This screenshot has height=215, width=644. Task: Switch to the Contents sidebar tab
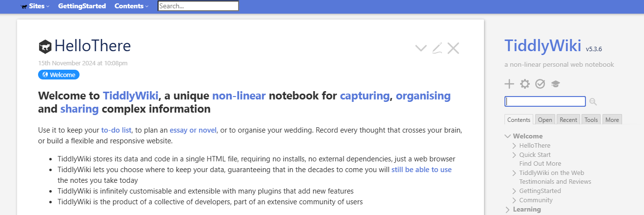[519, 119]
